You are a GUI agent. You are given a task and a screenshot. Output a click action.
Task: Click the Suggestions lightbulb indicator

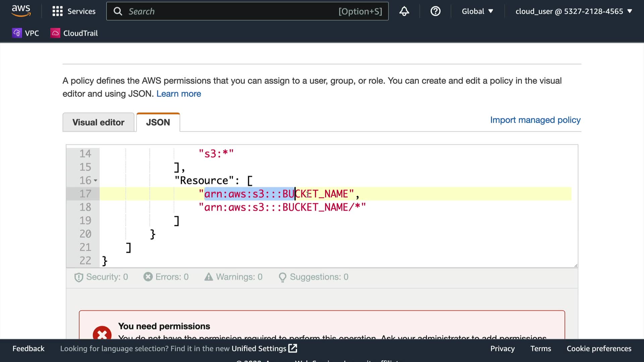coord(282,277)
